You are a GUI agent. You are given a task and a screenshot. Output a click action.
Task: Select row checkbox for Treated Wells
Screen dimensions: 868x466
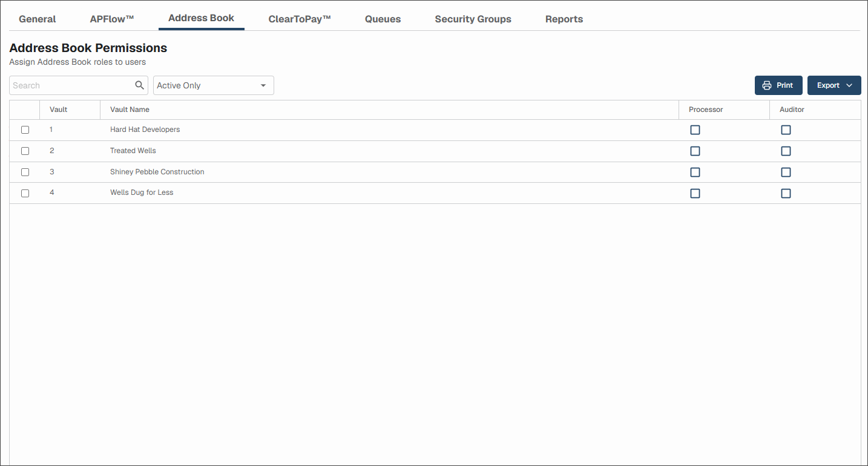point(25,151)
